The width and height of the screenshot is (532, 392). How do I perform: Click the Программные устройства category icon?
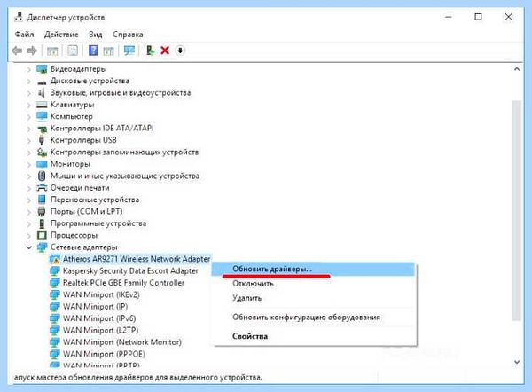(42, 223)
